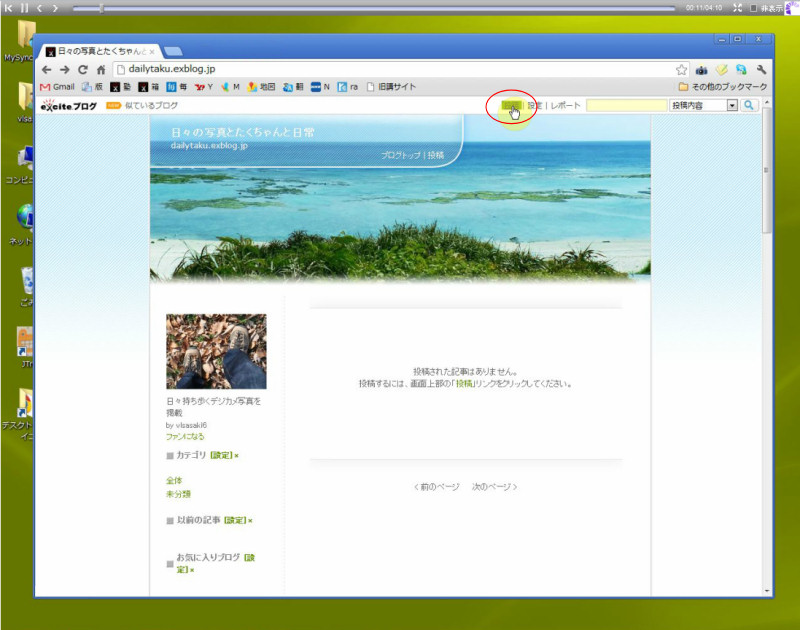Screen dimensions: 800x630
Task: Open 似ているブログ link
Action: [151, 105]
